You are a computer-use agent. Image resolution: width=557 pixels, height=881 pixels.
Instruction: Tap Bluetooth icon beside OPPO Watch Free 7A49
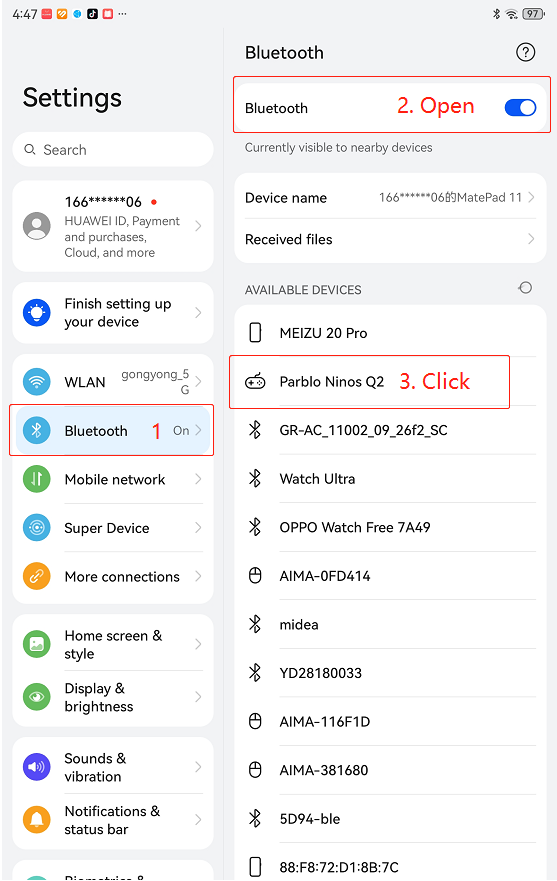pos(255,527)
